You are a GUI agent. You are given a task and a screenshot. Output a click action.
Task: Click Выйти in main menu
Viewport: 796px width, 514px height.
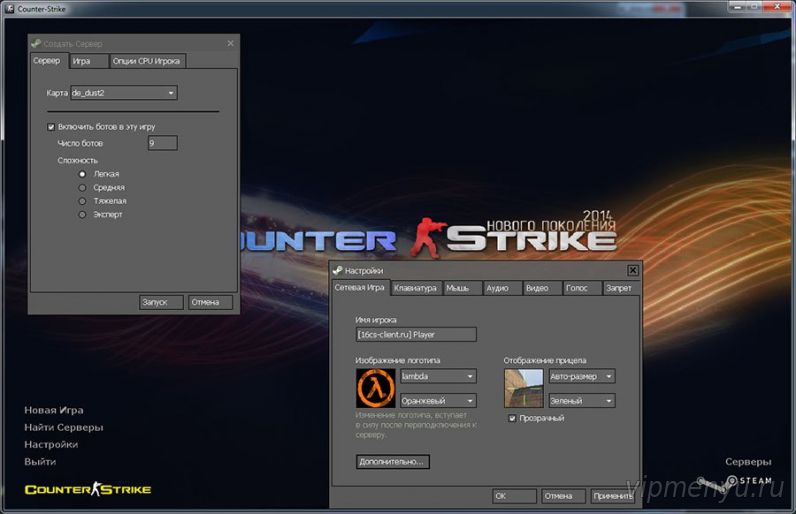(x=40, y=462)
